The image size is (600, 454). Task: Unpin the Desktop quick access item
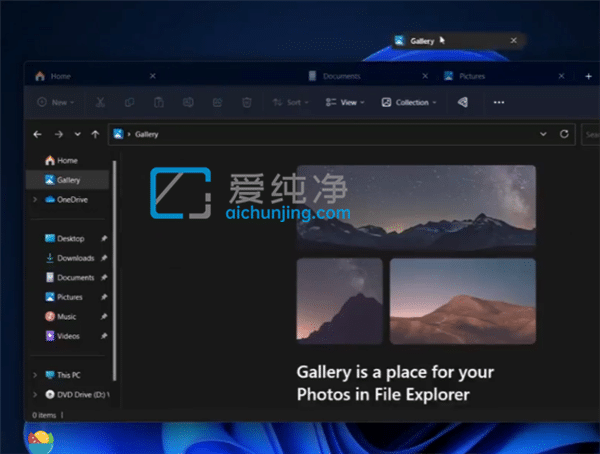click(104, 239)
